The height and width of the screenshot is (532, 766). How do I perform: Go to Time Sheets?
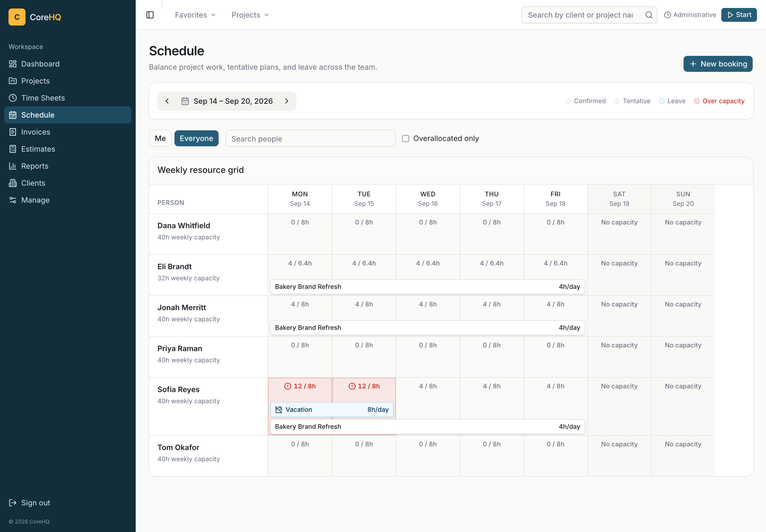tap(68, 98)
